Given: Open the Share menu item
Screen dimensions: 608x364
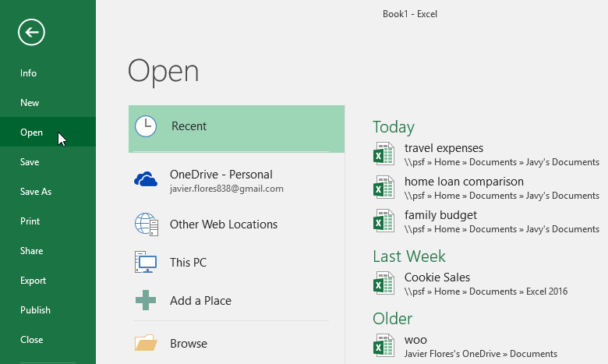Looking at the screenshot, I should point(31,251).
